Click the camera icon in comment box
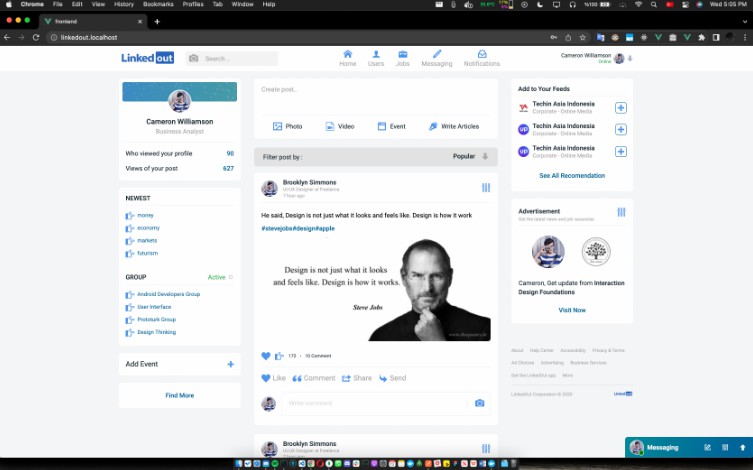753x470 pixels. tap(479, 403)
